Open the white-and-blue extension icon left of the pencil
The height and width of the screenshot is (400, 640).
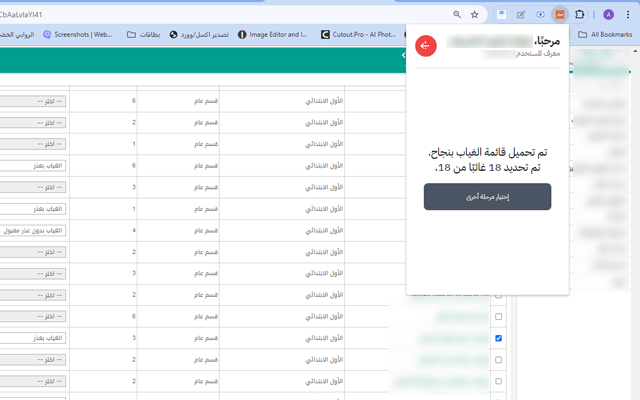(x=502, y=15)
